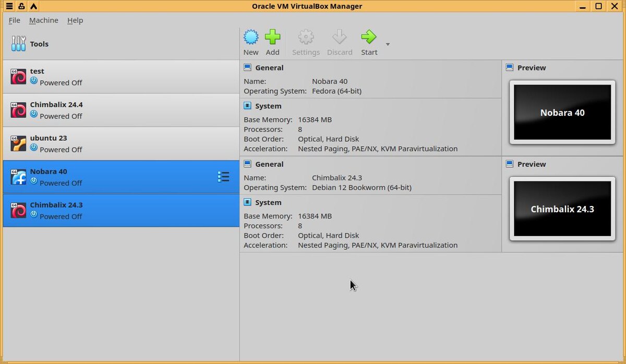
Task: Click the Debian icon of Chimbalix 24.4
Action: (18, 110)
